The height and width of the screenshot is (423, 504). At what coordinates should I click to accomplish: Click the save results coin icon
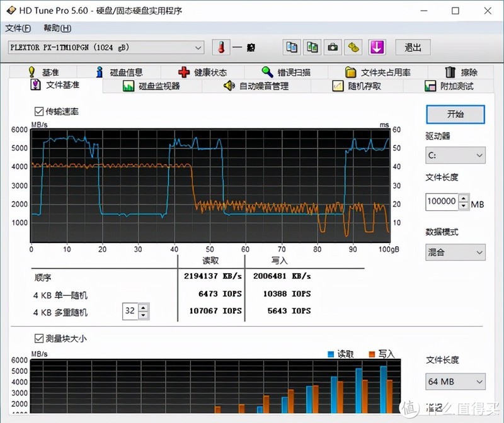click(x=352, y=47)
